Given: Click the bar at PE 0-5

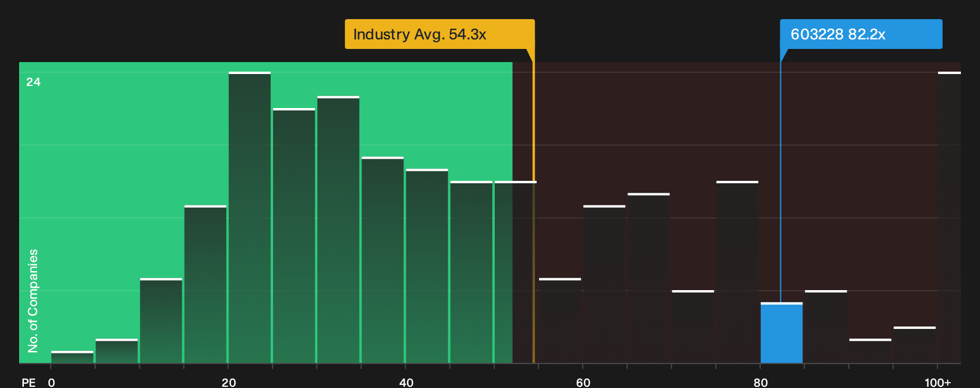Looking at the screenshot, I should [x=72, y=357].
